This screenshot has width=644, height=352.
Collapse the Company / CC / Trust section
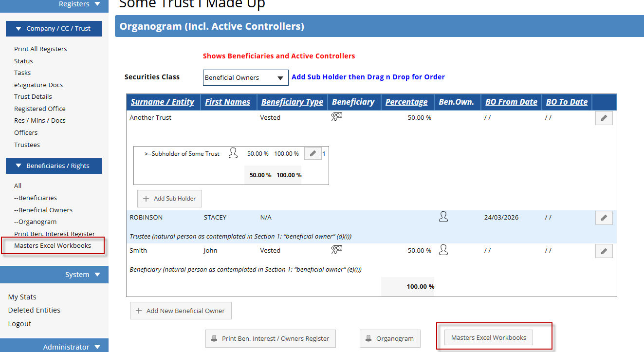[54, 28]
